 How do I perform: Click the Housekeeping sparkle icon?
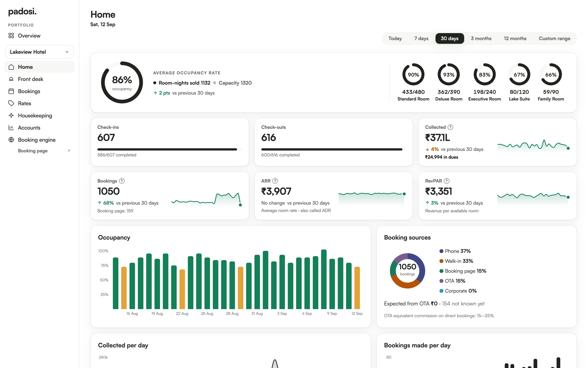pyautogui.click(x=11, y=115)
